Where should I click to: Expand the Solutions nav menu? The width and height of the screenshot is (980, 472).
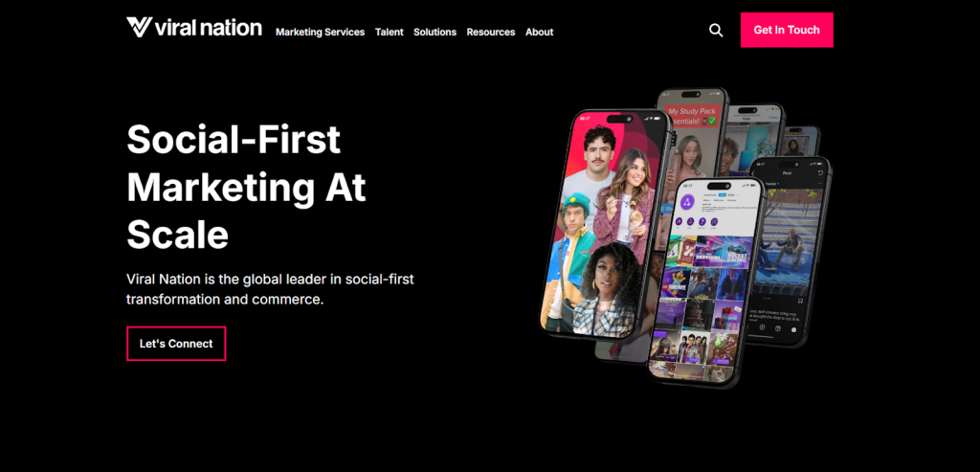coord(435,32)
